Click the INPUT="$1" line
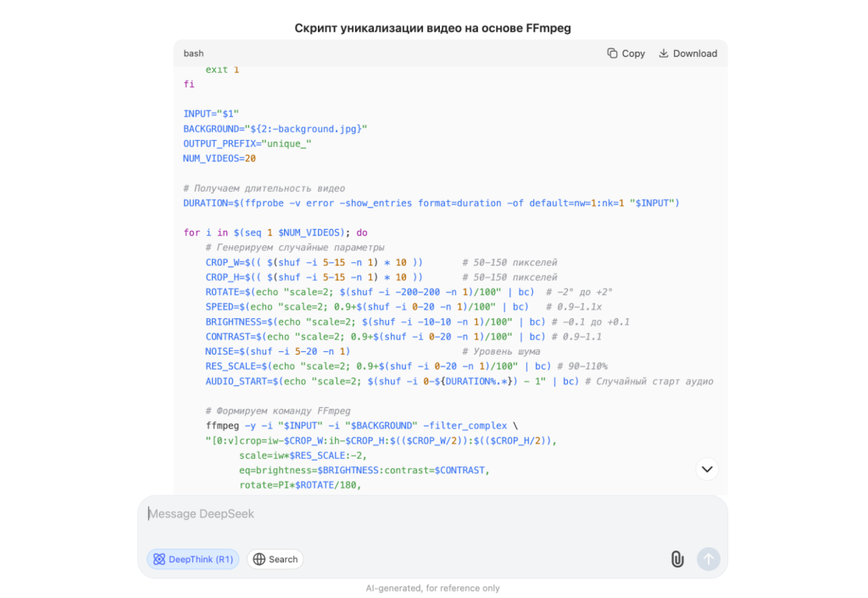This screenshot has width=868, height=598. [x=211, y=114]
